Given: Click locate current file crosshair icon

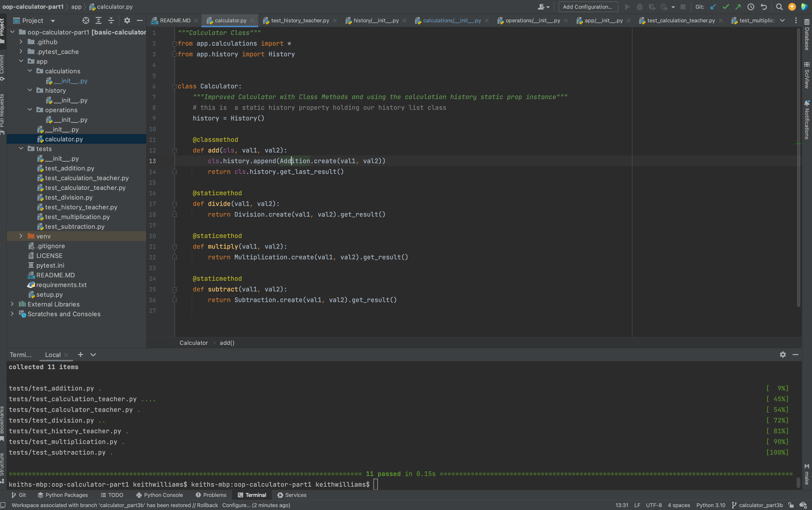Looking at the screenshot, I should click(x=86, y=21).
